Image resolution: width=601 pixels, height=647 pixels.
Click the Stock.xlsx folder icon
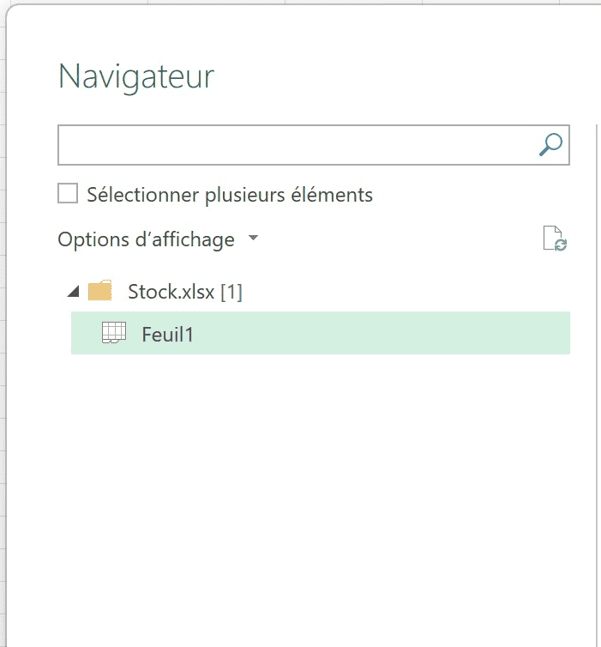point(100,292)
